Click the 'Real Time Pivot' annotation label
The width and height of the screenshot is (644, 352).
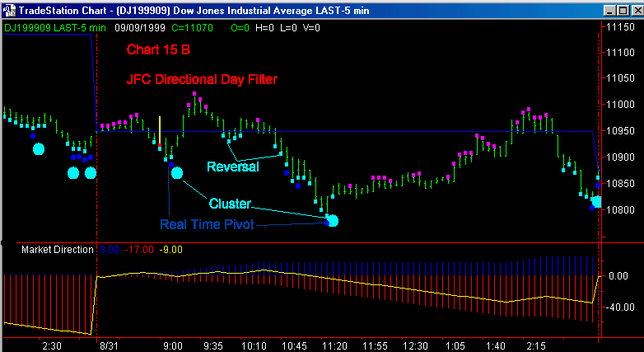207,224
